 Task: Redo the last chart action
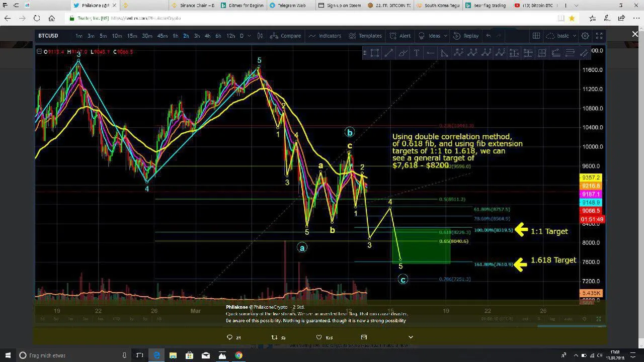coord(499,36)
